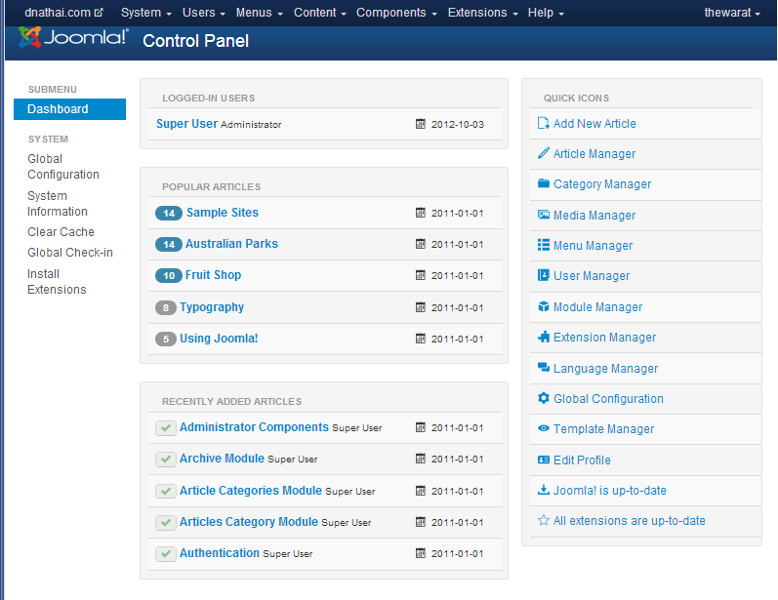Screen dimensions: 778x600
Task: Toggle published checkmark for Article Categories Module
Action: 166,491
